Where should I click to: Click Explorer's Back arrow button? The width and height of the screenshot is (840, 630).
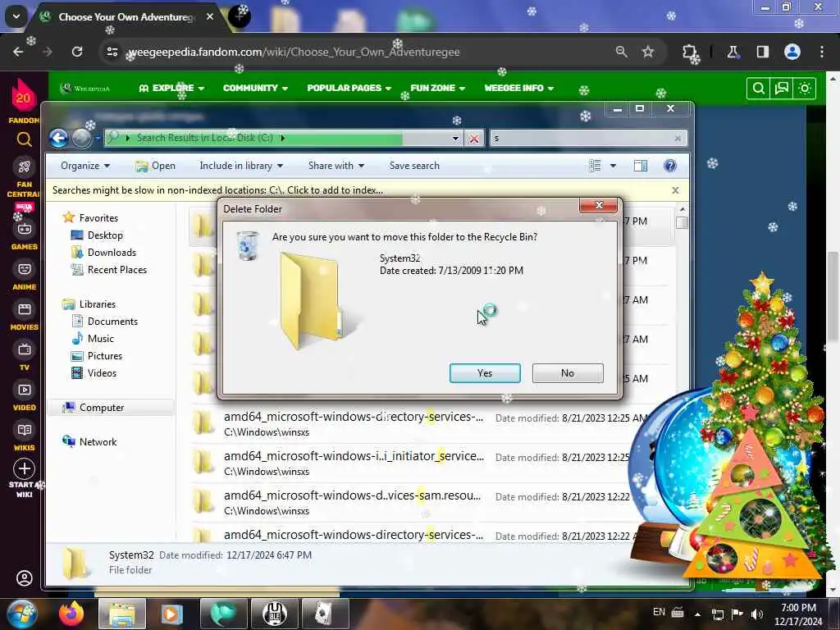(59, 138)
